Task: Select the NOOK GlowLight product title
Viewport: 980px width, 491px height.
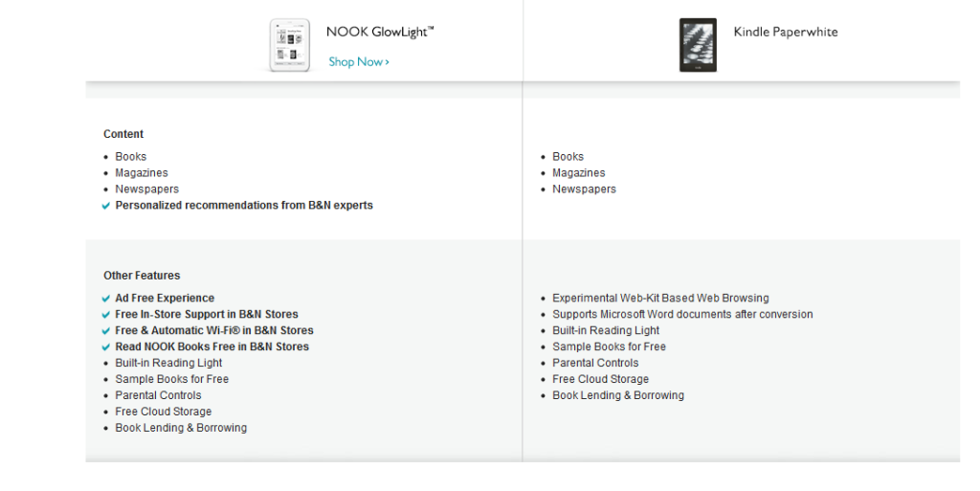Action: click(x=380, y=32)
